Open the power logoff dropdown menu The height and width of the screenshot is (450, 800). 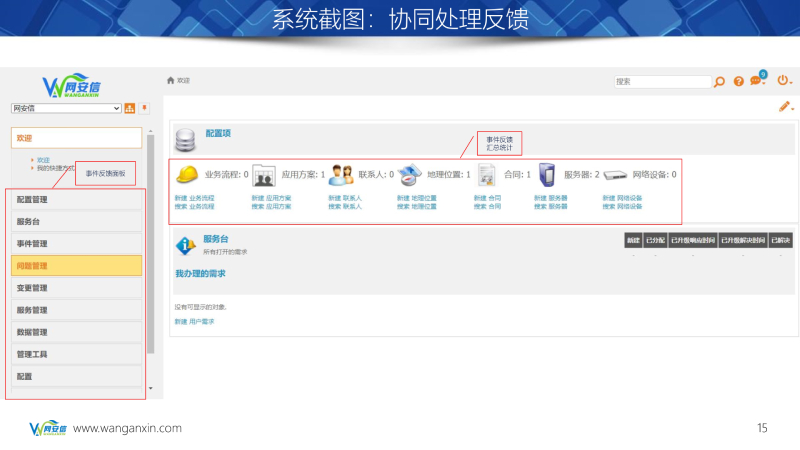tap(784, 81)
